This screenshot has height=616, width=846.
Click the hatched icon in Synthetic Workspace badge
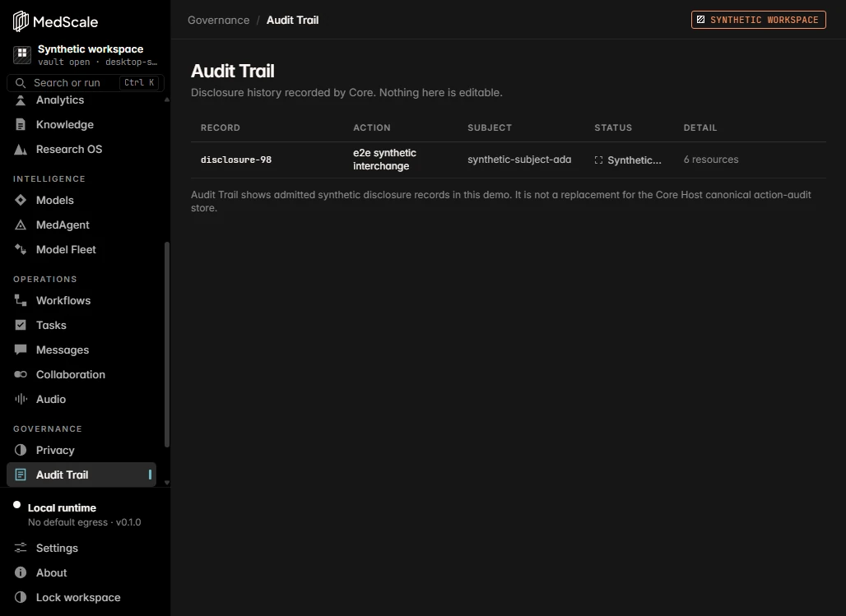pyautogui.click(x=700, y=20)
